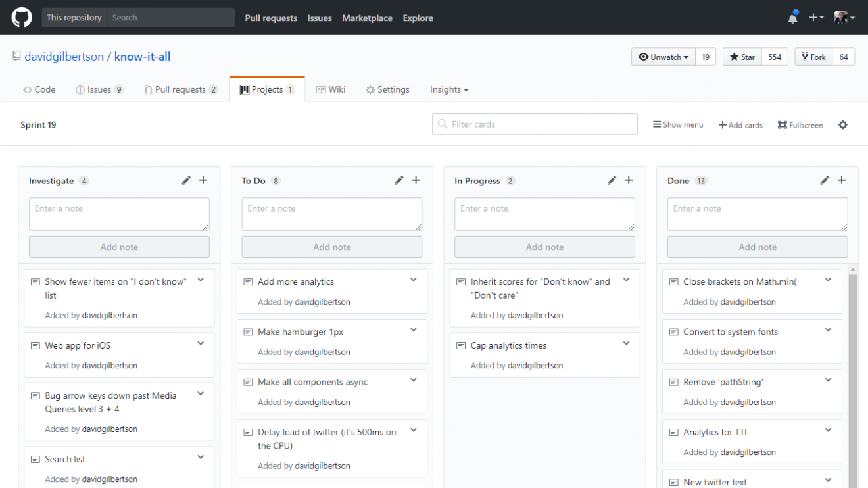Star the know-it-all repository
Viewport: 868px width, 488px height.
[x=742, y=57]
